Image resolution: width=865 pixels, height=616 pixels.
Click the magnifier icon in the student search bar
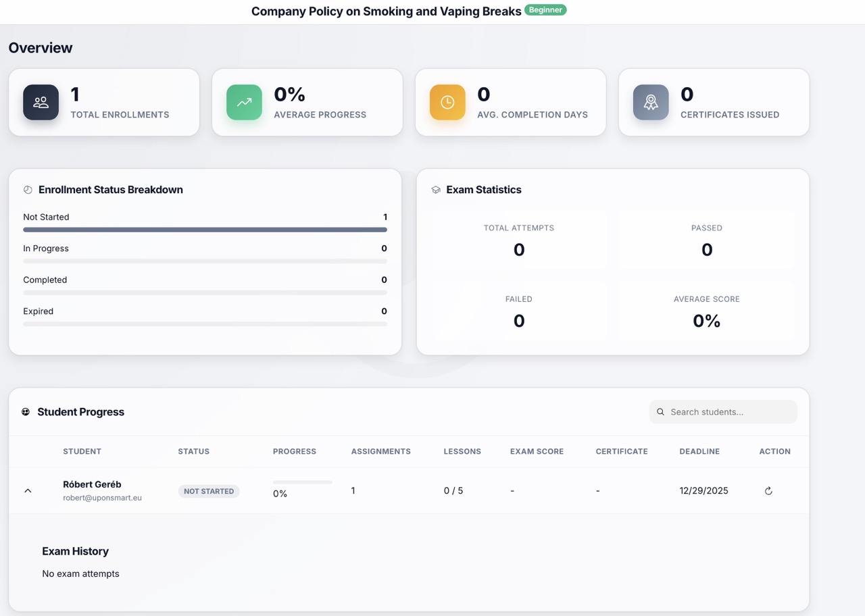[x=660, y=411]
